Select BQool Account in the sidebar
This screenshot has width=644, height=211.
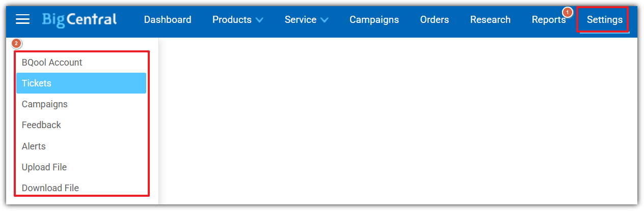tap(52, 63)
